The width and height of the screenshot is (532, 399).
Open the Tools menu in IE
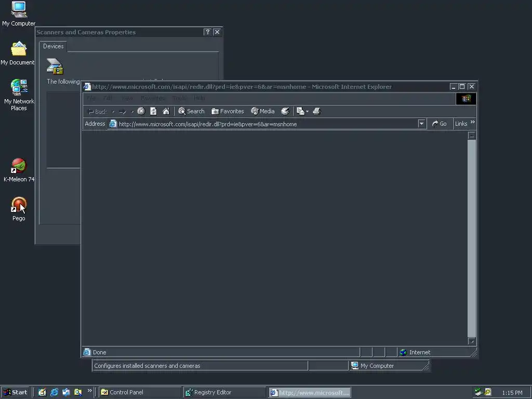coord(179,98)
